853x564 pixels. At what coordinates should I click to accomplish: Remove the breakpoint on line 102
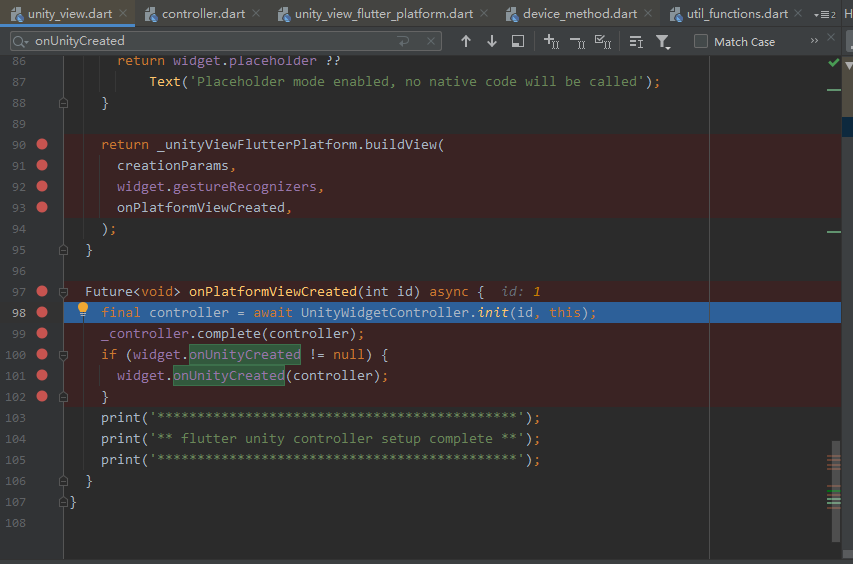point(42,396)
